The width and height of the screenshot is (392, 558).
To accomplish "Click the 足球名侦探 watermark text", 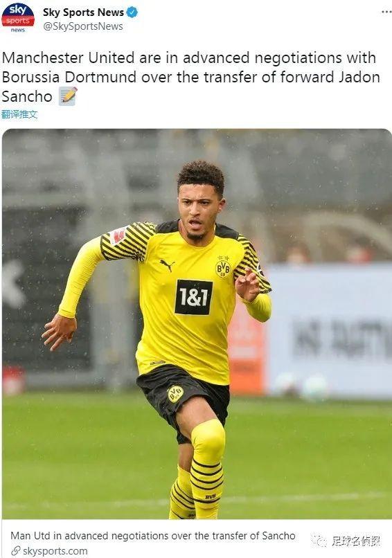I will click(356, 541).
